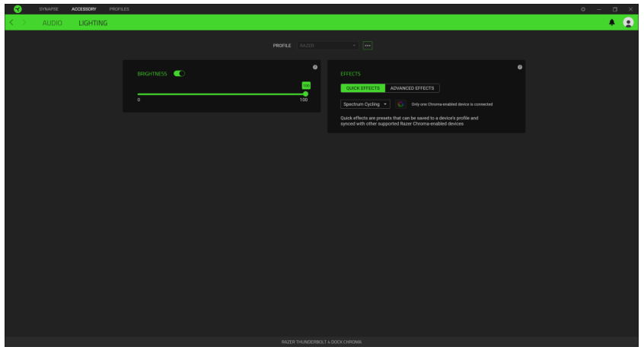644x350 pixels.
Task: Open the settings gear in title bar
Action: point(583,8)
